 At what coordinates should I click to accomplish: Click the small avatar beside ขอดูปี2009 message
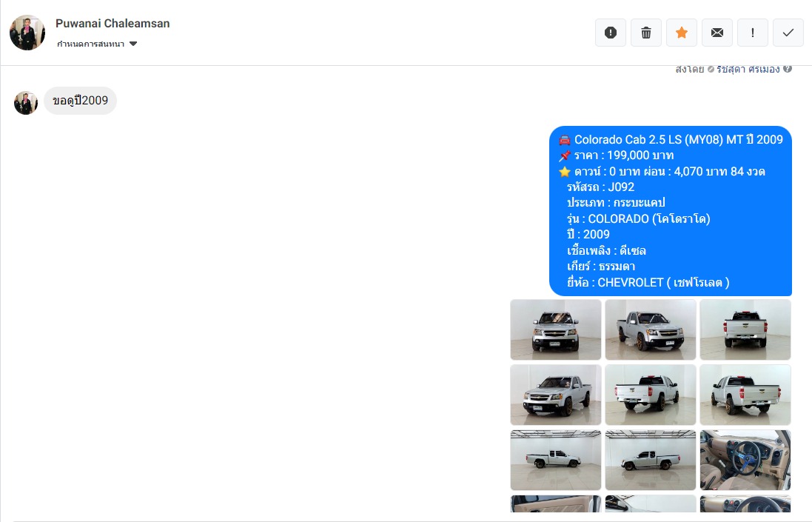[26, 103]
